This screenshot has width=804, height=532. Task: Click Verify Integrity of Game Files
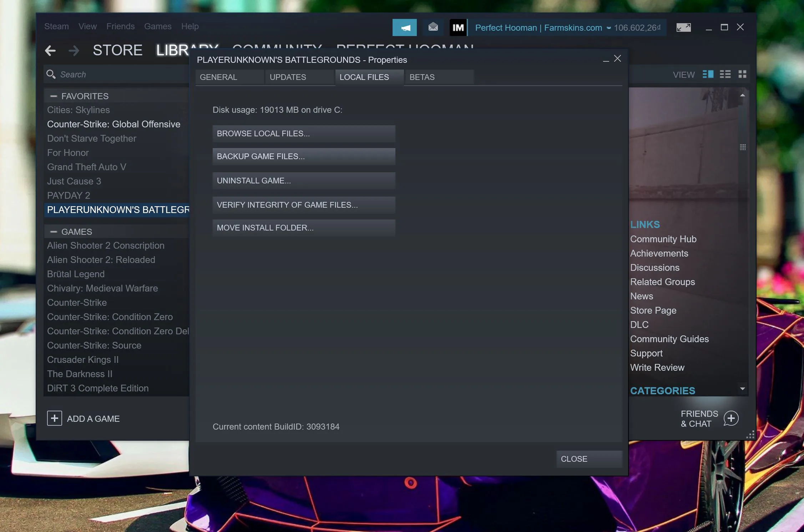click(x=304, y=205)
